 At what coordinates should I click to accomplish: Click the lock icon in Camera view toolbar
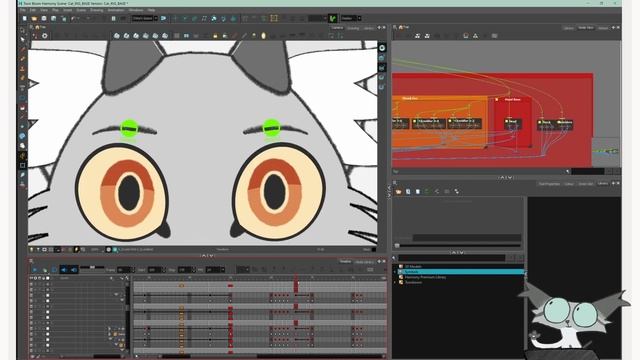[215, 36]
